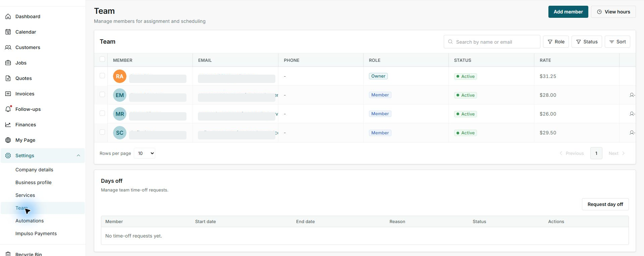Open the Status filter dropdown
The width and height of the screenshot is (644, 256).
pos(587,42)
